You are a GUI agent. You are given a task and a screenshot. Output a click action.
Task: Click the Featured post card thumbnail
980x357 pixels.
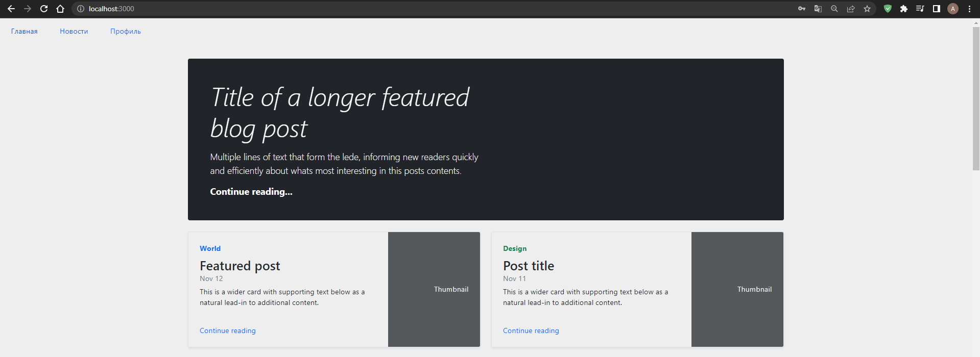point(434,289)
